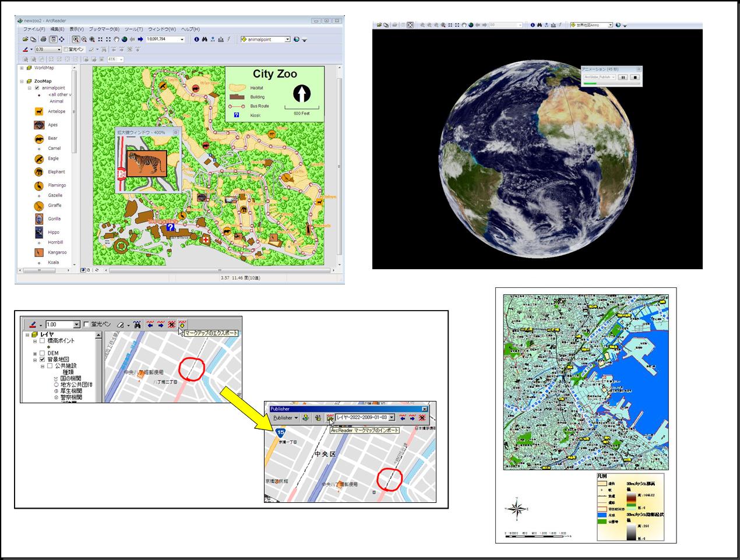
Task: Open the 41% zoom dropdown in ArcReader
Action: tap(122, 59)
